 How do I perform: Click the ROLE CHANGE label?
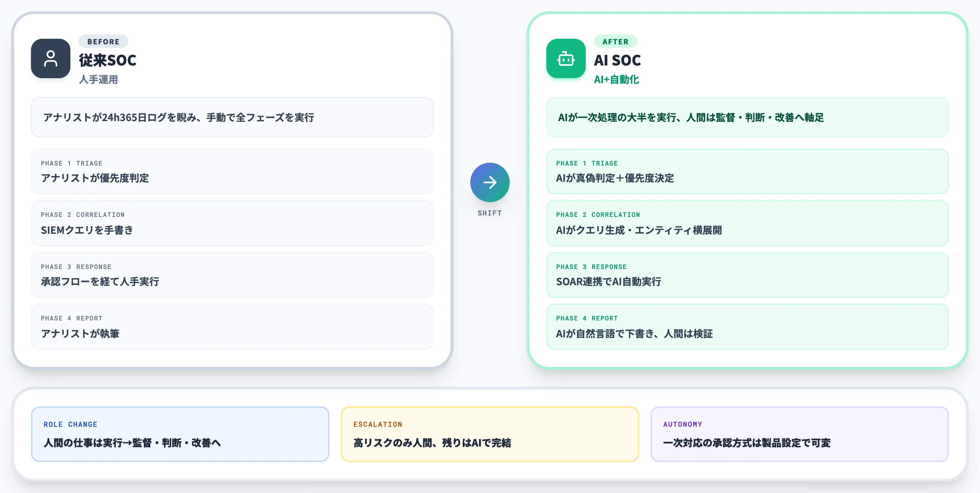(70, 424)
